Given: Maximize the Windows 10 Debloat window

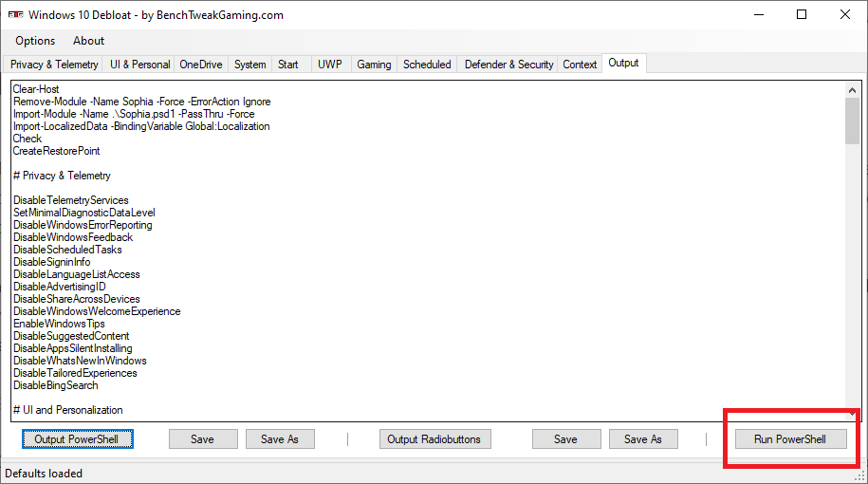Looking at the screenshot, I should point(802,14).
